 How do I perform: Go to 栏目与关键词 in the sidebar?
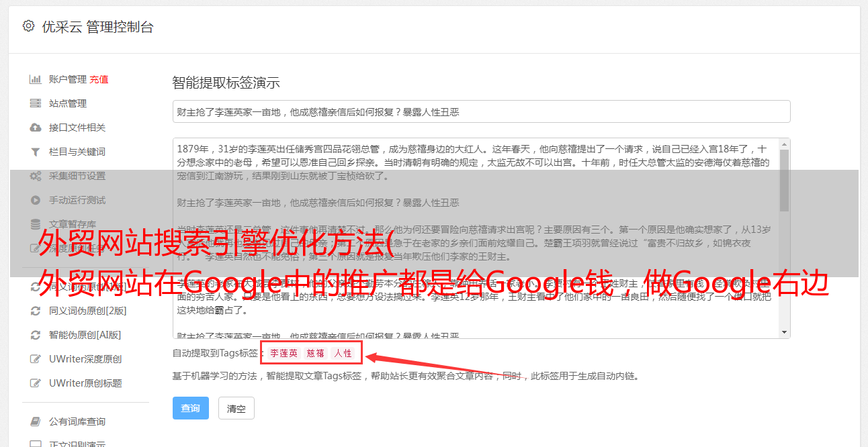point(77,152)
